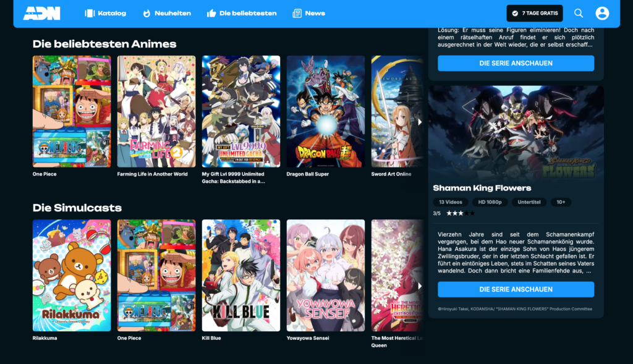Open Kill Blue poster
Screen dimensions: 633x364
click(x=241, y=275)
